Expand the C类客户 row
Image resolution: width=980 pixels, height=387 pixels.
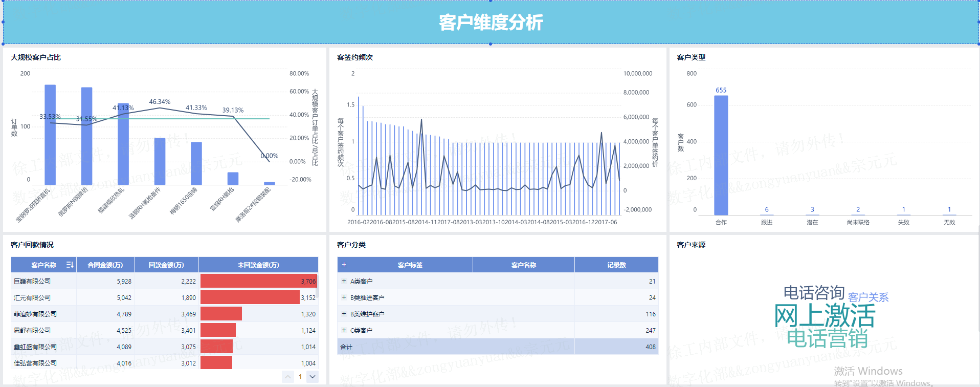[x=344, y=330]
